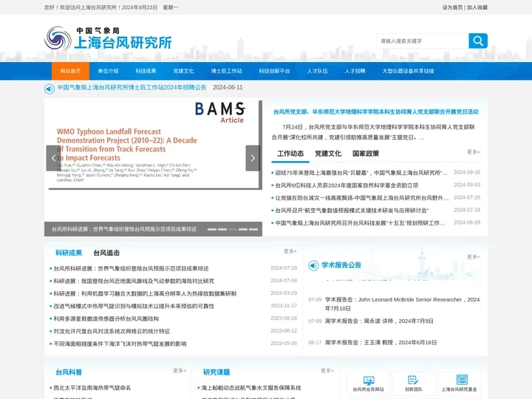Open the 台风所业务网站 monitor icon

369,383
